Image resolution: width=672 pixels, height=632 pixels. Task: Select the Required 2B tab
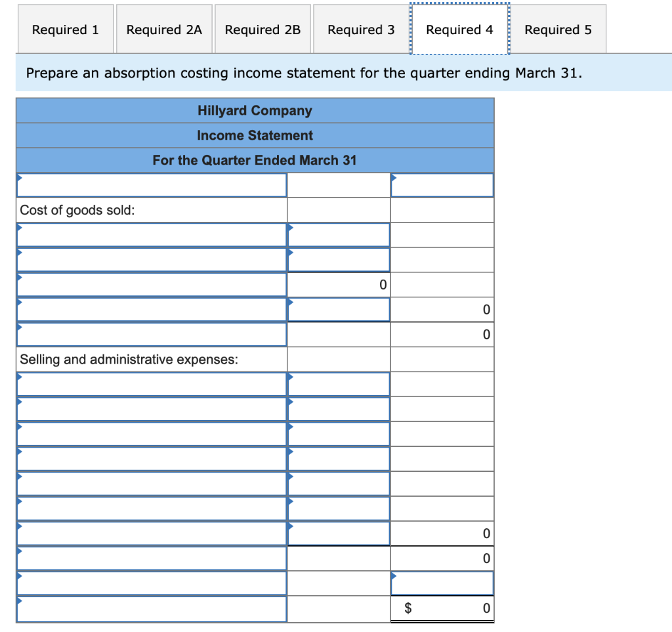coord(262,29)
